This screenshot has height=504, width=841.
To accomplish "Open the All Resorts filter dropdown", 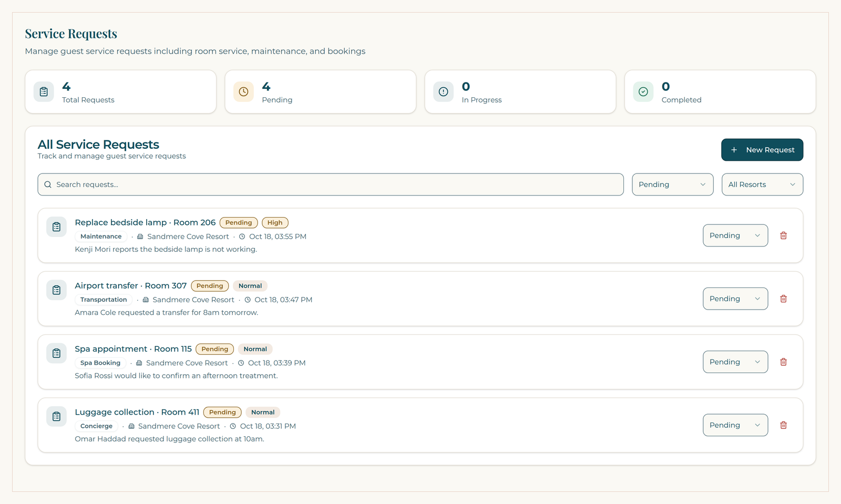I will coord(762,184).
